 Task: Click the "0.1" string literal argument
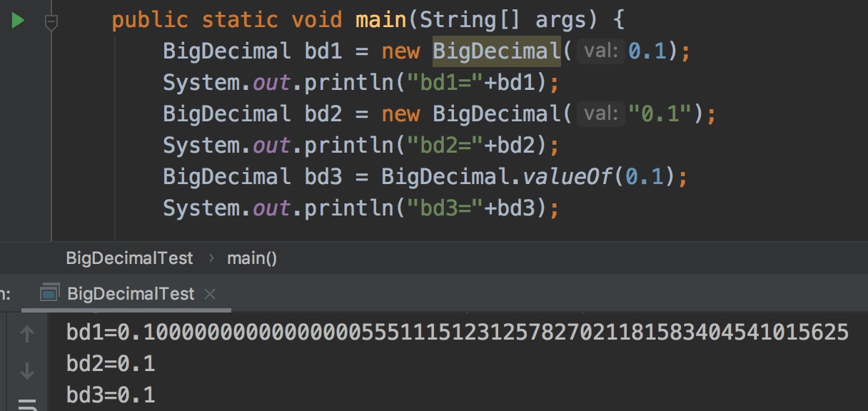[x=661, y=113]
